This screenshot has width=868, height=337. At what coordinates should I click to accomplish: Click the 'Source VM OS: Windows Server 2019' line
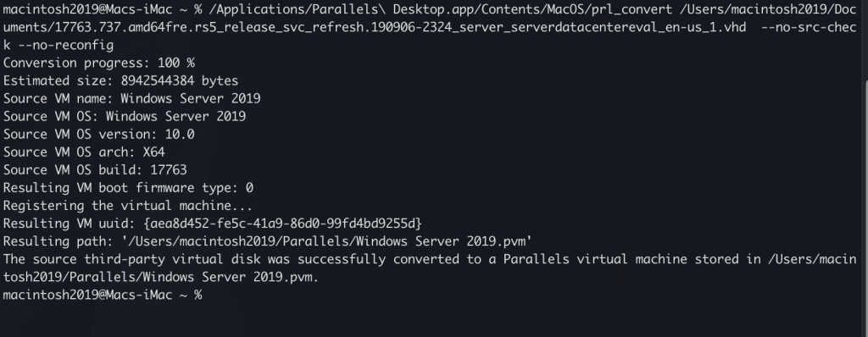[125, 116]
